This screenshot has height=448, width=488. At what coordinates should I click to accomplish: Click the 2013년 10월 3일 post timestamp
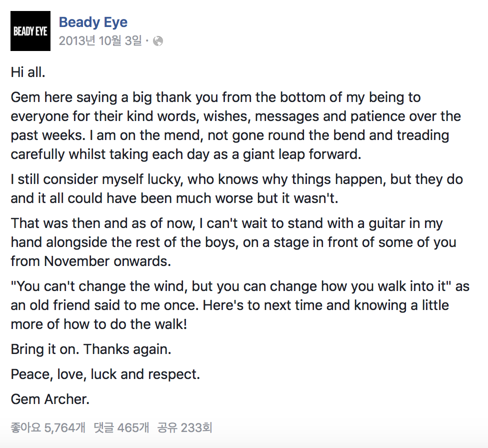pyautogui.click(x=100, y=41)
